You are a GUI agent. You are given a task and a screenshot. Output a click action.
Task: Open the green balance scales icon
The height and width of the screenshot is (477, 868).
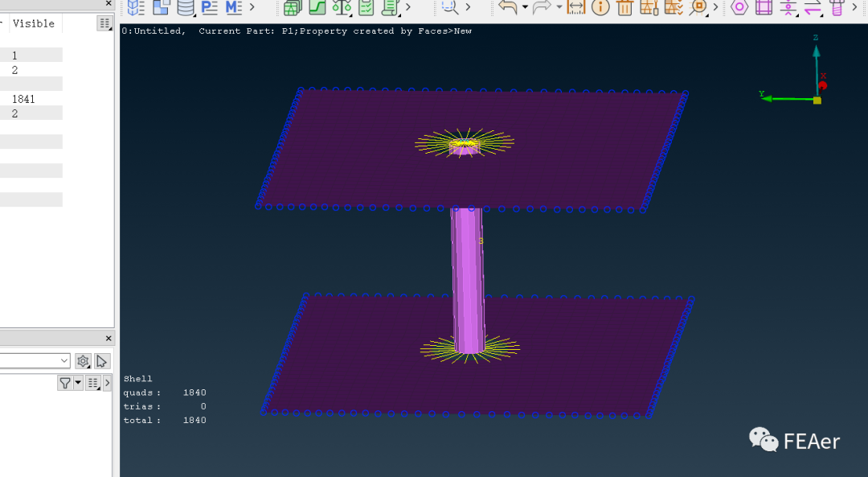click(x=342, y=7)
